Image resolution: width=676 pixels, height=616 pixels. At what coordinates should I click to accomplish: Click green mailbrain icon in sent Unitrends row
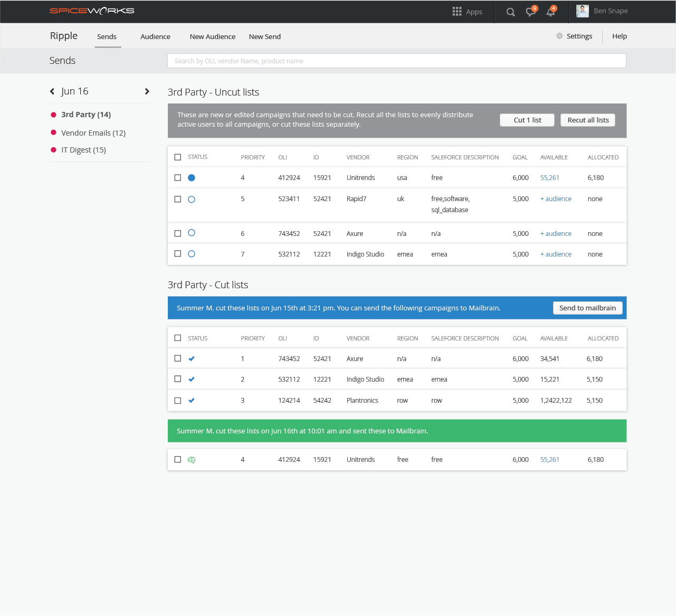coord(192,460)
